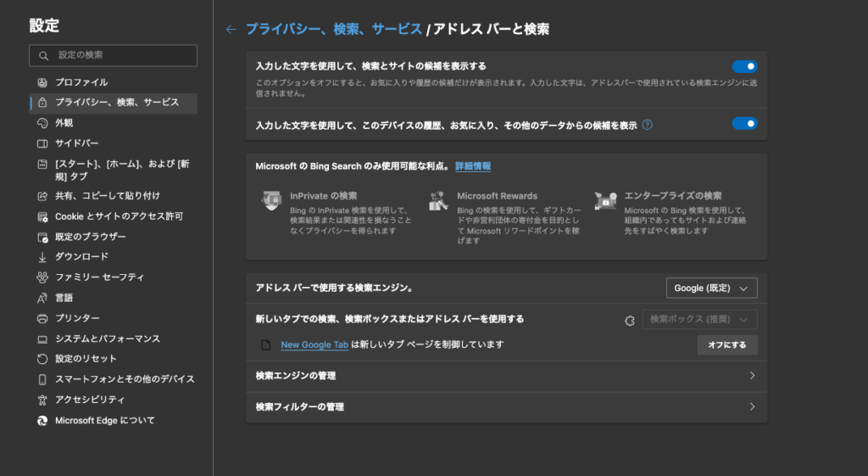Screen dimensions: 868x476
Task: Click the help question mark icon
Action: click(x=648, y=125)
